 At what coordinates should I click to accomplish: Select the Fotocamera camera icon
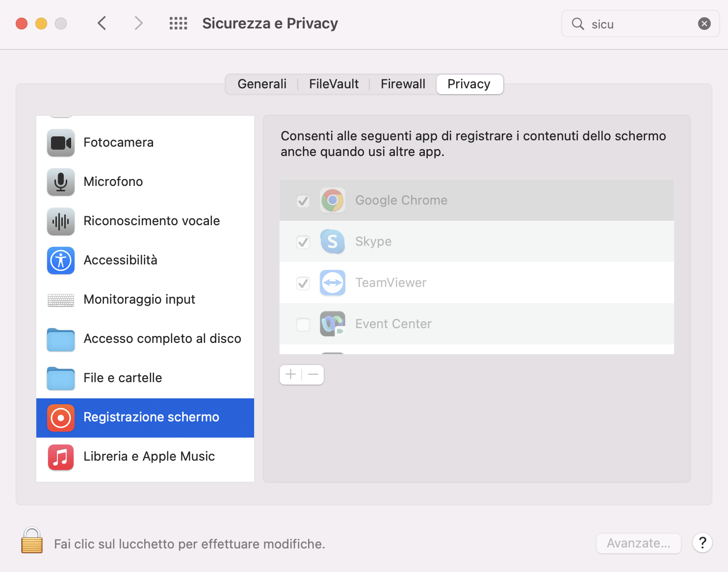61,143
